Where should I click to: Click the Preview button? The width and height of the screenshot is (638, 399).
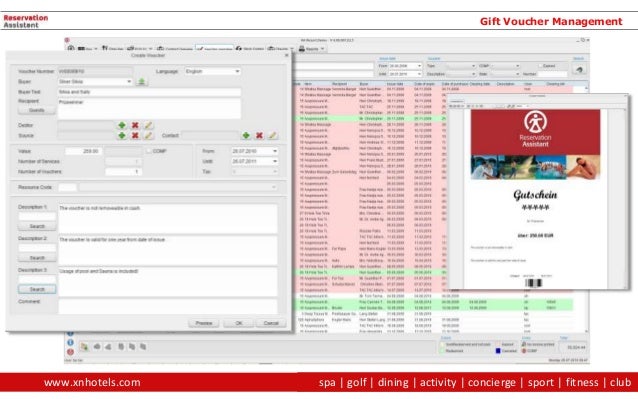pyautogui.click(x=203, y=323)
